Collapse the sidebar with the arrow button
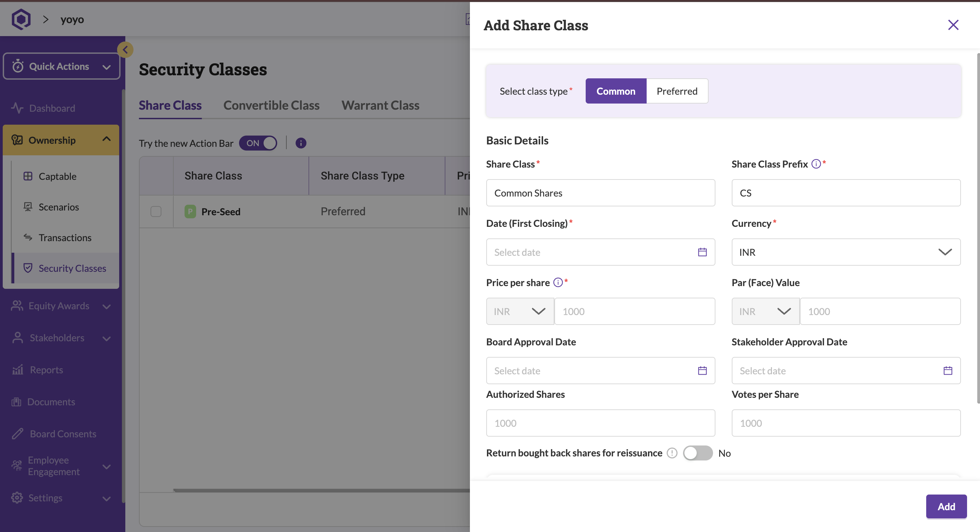 point(125,50)
